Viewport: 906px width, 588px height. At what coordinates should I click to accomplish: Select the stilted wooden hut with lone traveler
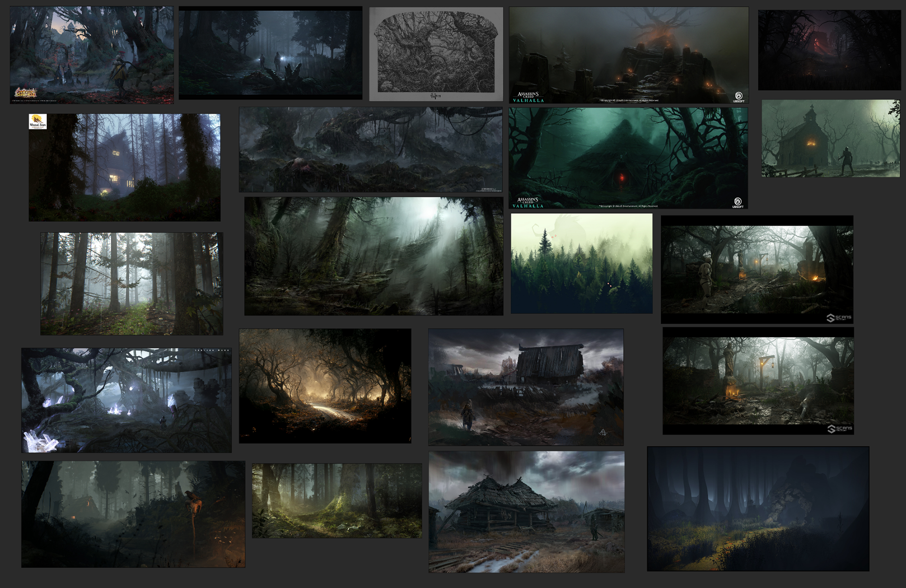pos(526,387)
